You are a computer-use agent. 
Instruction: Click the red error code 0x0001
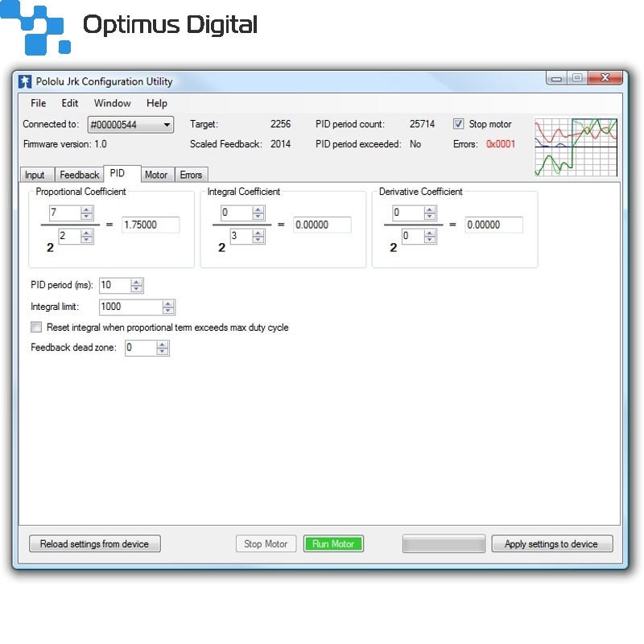501,144
